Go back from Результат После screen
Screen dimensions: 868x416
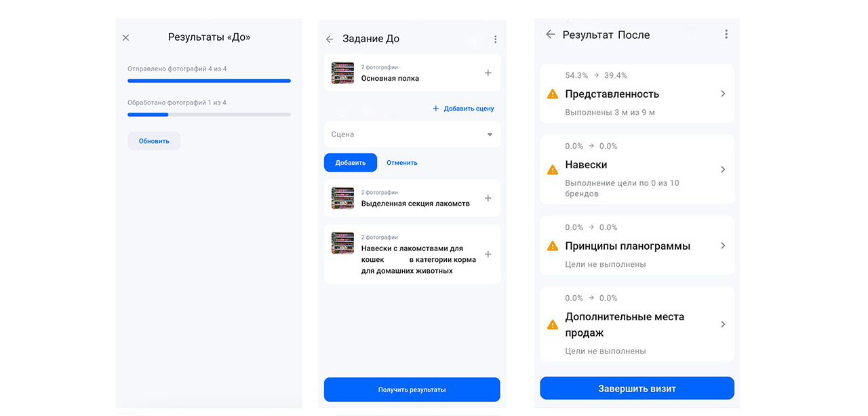(550, 34)
